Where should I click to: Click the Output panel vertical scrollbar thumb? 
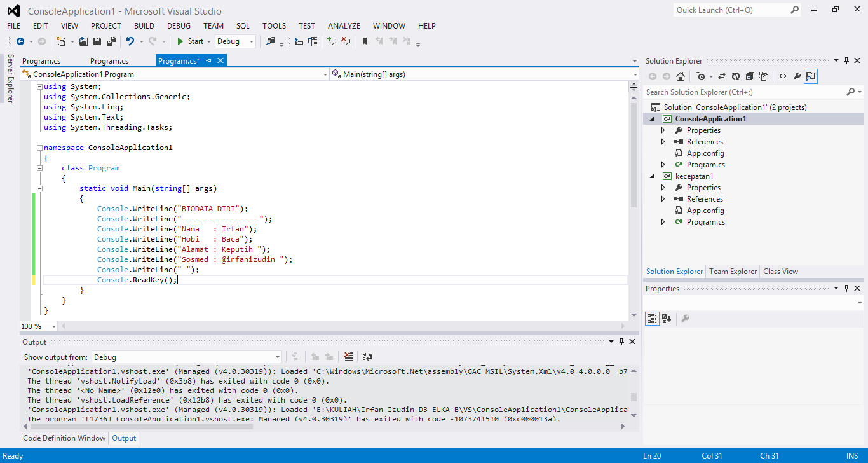pyautogui.click(x=633, y=397)
